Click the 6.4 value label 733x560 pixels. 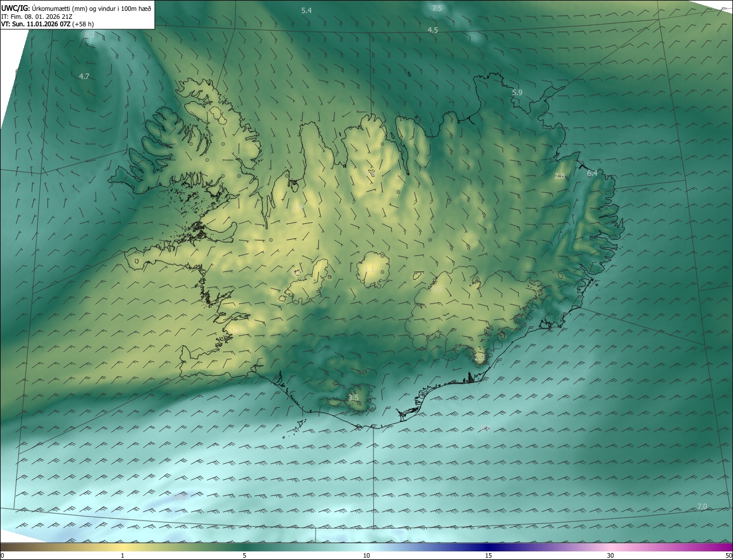tap(592, 173)
